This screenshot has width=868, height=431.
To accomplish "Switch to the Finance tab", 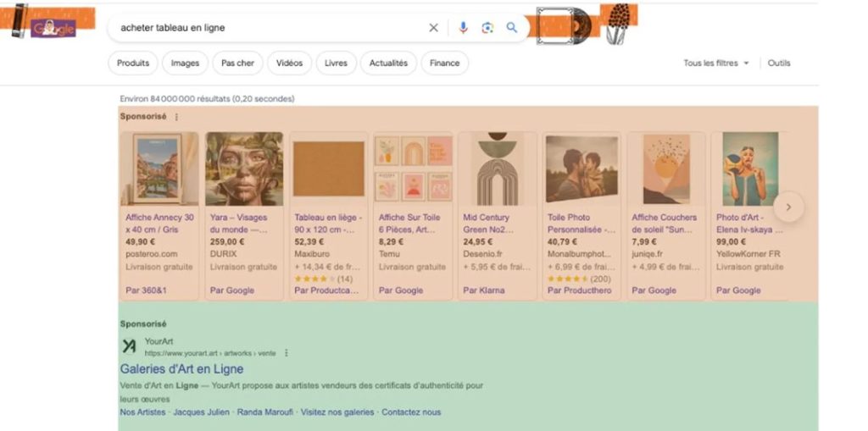I will point(444,63).
